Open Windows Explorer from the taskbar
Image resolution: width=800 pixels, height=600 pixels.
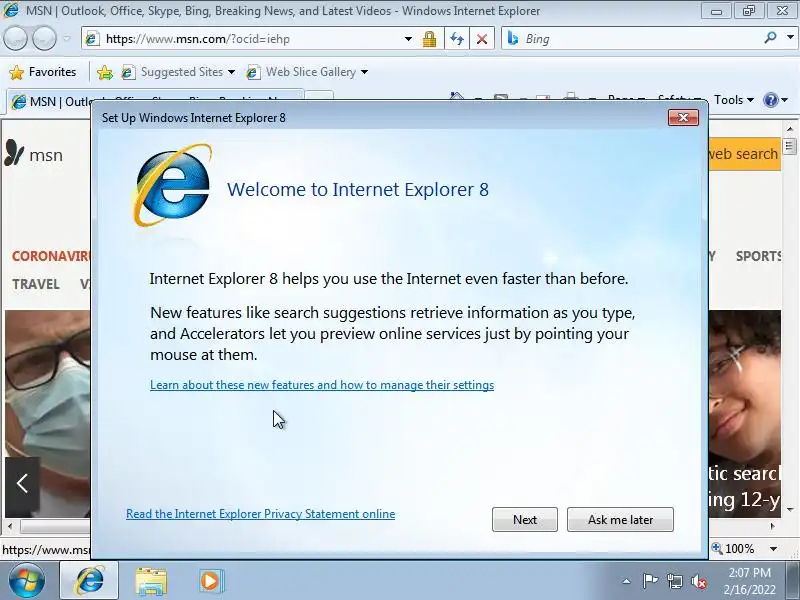[x=151, y=581]
